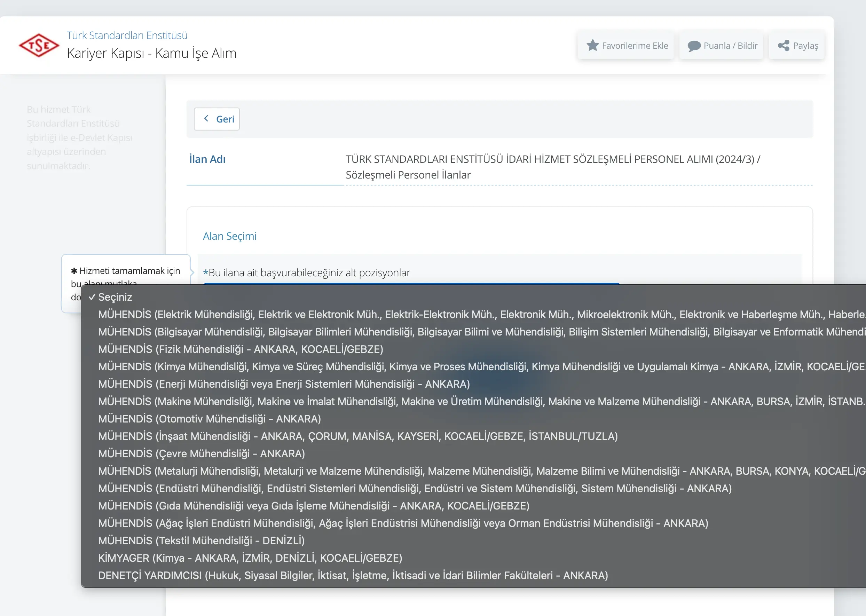The image size is (866, 616).
Task: Click Favorilerime Ekle button
Action: pyautogui.click(x=625, y=46)
